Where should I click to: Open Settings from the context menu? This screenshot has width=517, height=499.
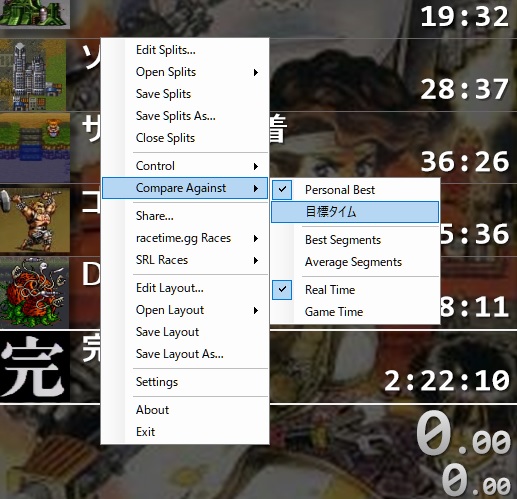[185, 382]
